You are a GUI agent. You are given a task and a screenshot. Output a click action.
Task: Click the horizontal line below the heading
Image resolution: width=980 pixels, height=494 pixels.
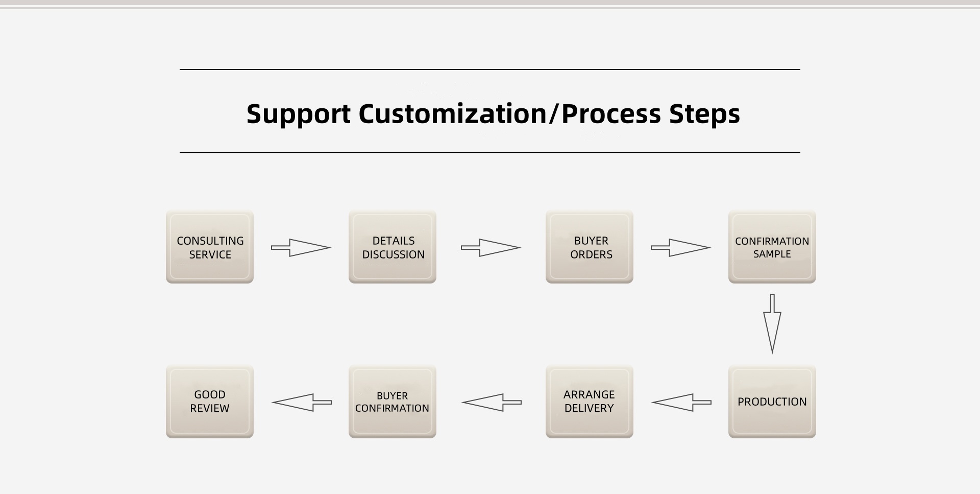[490, 153]
